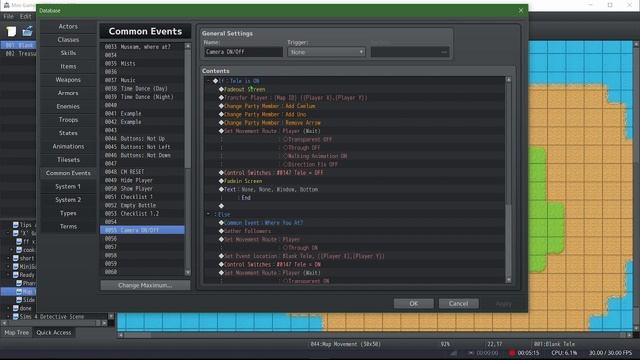Expand the MiniG map in the tree
This screenshot has width=640, height=360.
pyautogui.click(x=8, y=267)
